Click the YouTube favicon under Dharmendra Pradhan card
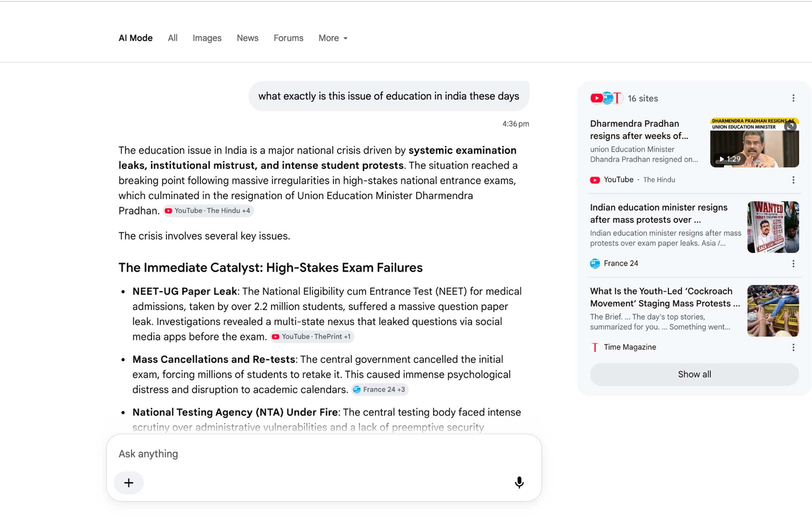This screenshot has height=527, width=812. click(595, 180)
